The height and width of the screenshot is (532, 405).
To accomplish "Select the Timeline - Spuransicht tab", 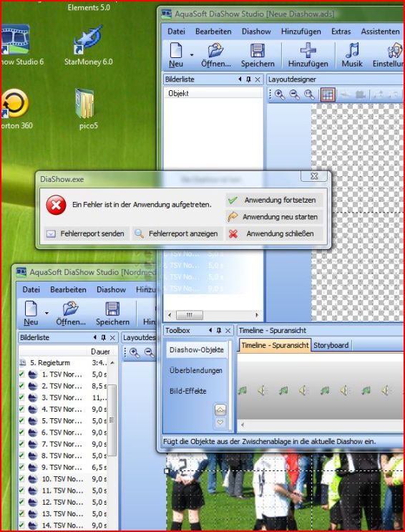I will point(275,345).
